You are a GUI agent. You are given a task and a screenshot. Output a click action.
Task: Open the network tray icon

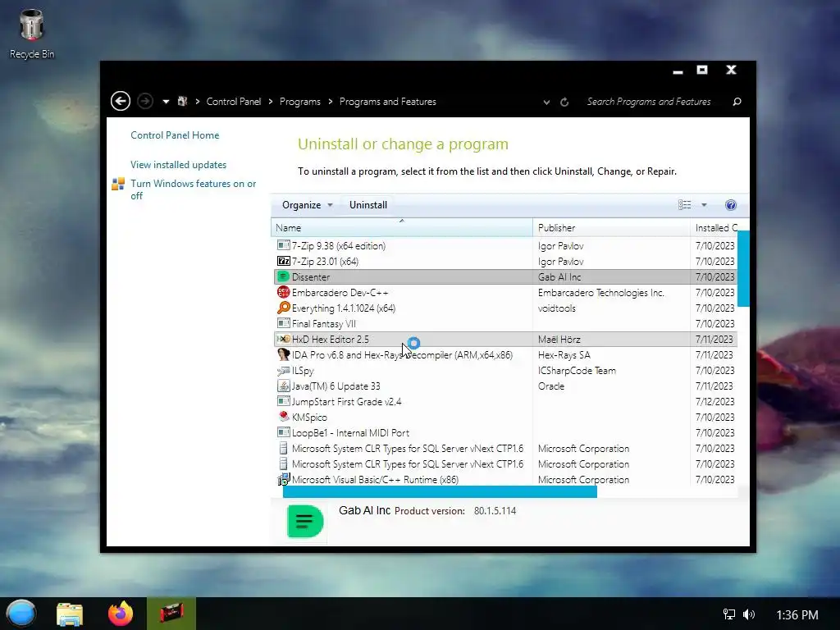point(728,614)
